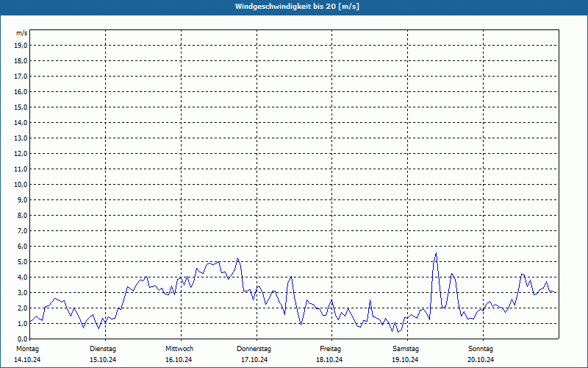
Task: Click the chart title 'Windgeschwindigkeit bis 20 [m/s]'
Action: click(x=297, y=7)
